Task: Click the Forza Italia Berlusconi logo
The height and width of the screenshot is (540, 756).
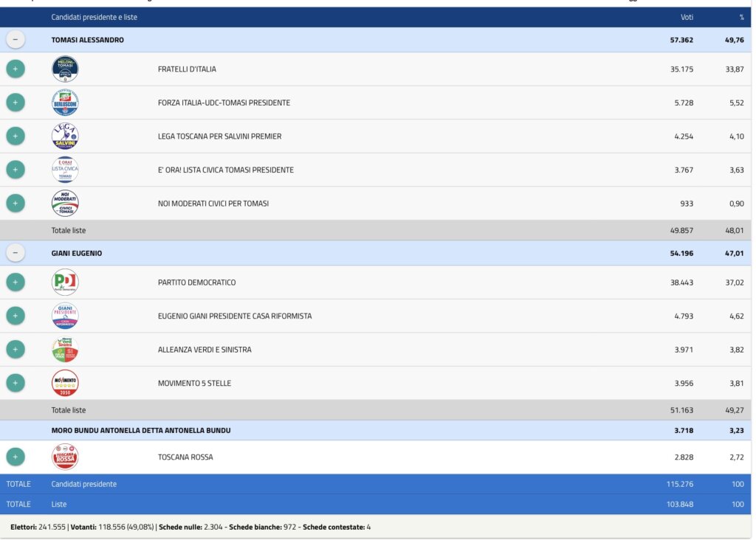Action: click(65, 103)
